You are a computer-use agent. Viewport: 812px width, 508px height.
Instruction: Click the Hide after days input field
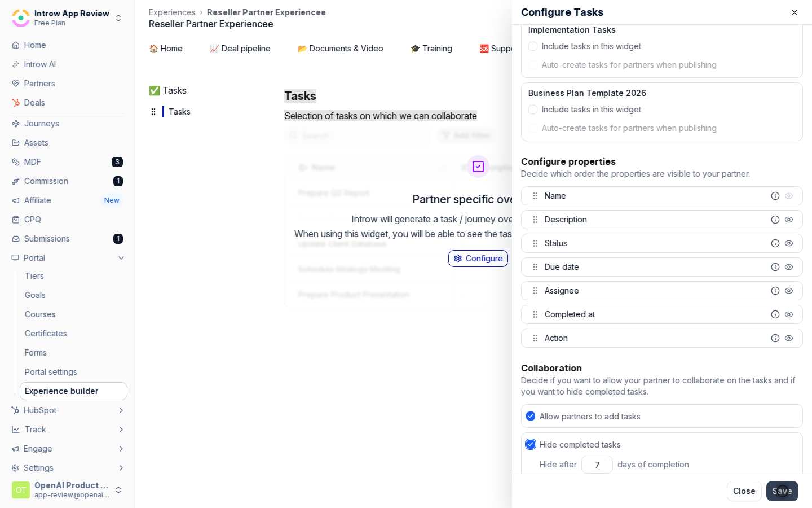(597, 465)
